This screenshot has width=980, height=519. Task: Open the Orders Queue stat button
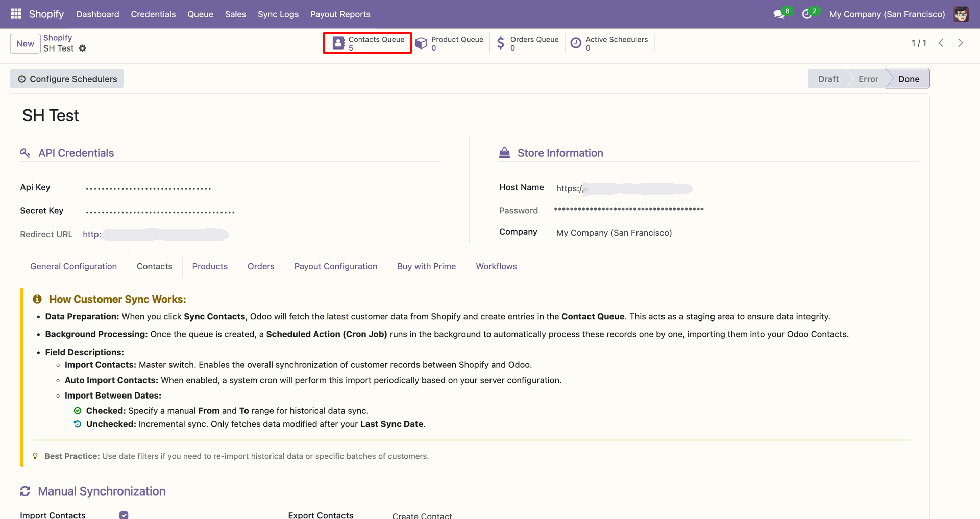coord(527,43)
